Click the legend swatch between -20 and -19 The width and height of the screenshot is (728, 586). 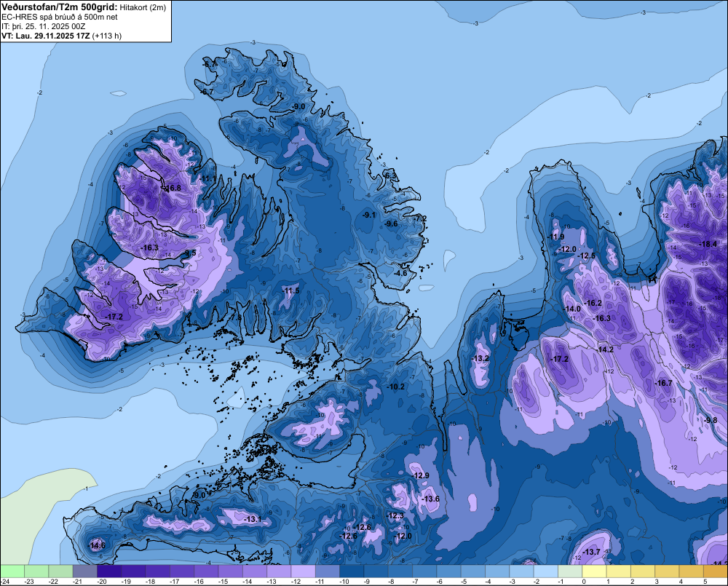[109, 571]
